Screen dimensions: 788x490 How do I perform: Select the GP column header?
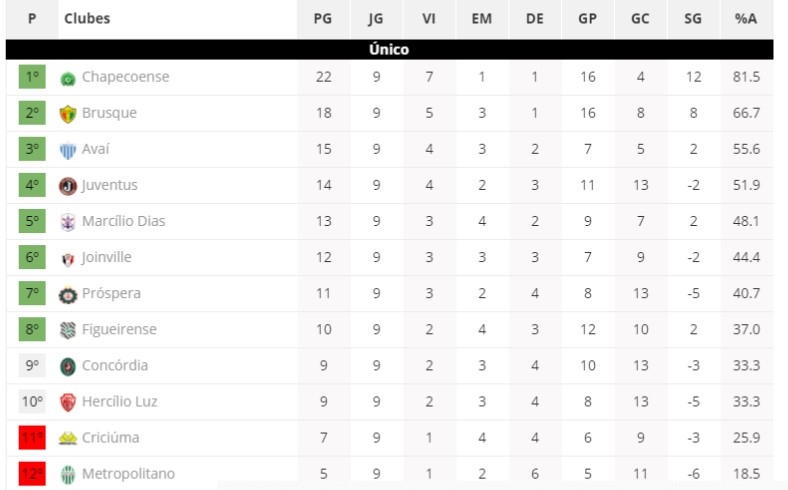(x=587, y=19)
